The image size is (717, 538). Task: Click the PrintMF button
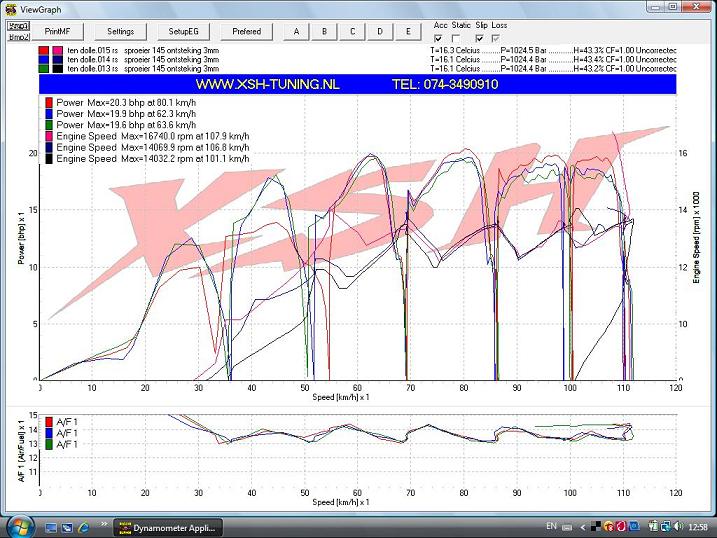[x=58, y=32]
